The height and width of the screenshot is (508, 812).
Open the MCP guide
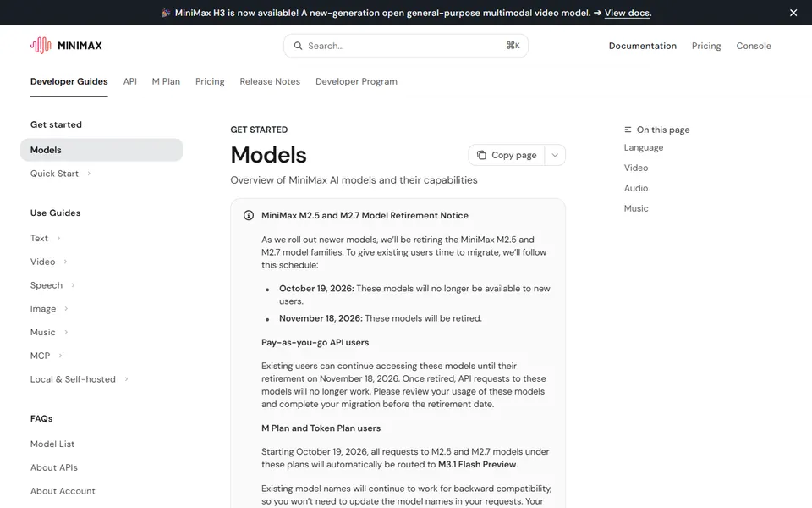click(40, 356)
